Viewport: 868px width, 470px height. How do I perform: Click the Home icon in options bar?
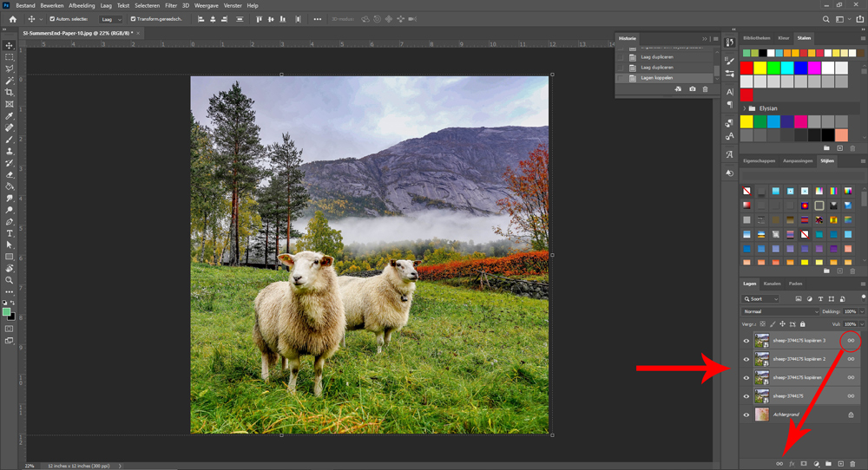pos(13,19)
